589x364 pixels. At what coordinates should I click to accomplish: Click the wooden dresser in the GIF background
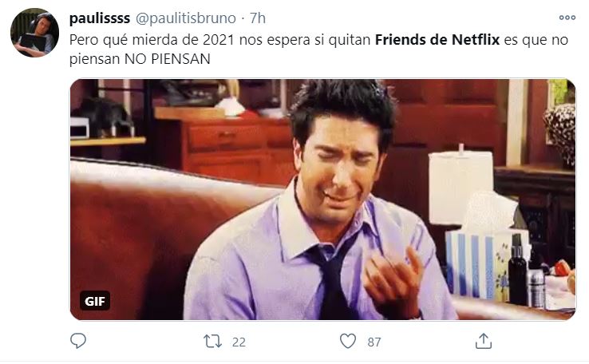point(224,147)
